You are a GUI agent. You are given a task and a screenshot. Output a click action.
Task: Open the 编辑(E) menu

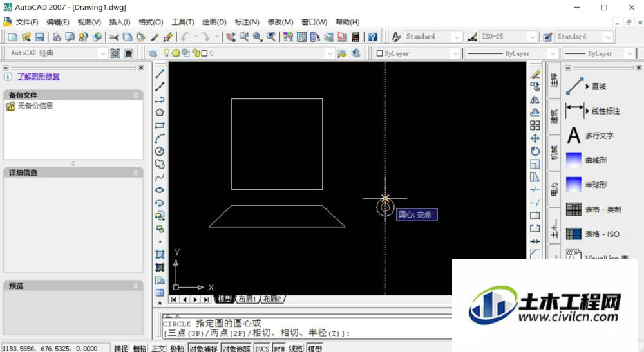(x=58, y=22)
